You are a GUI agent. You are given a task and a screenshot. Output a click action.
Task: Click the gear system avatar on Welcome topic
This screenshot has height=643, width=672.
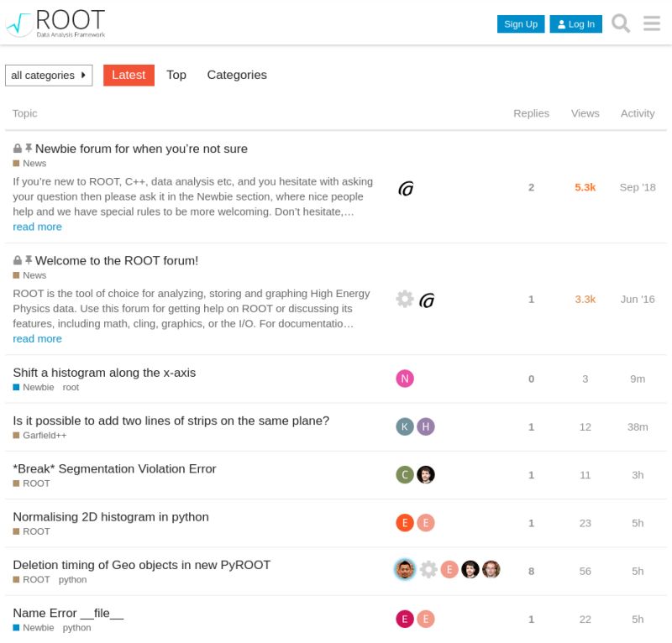404,299
